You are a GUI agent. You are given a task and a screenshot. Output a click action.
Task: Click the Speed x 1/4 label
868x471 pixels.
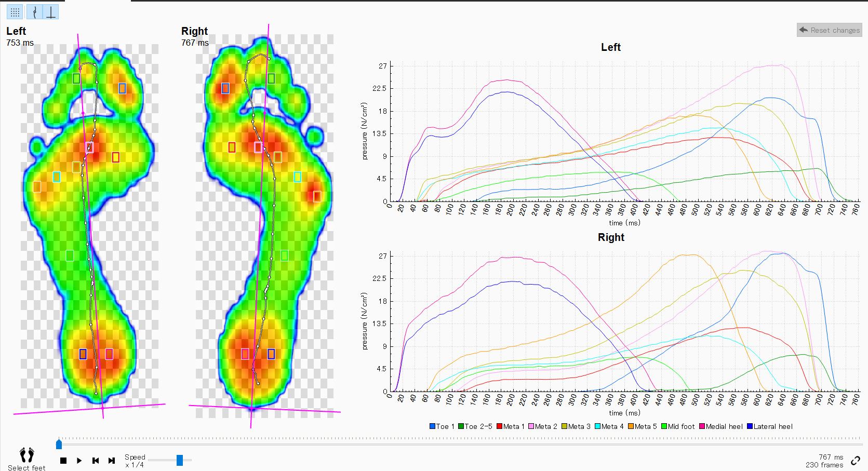pyautogui.click(x=135, y=461)
